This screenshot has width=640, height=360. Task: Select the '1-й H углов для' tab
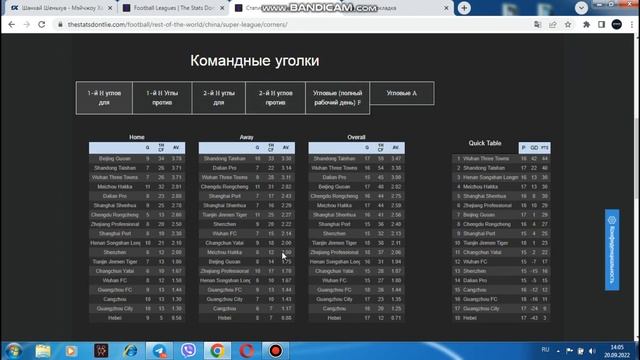click(104, 98)
